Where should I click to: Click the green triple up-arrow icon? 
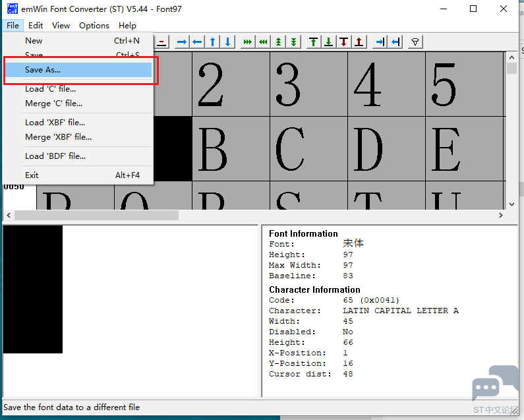(x=278, y=42)
